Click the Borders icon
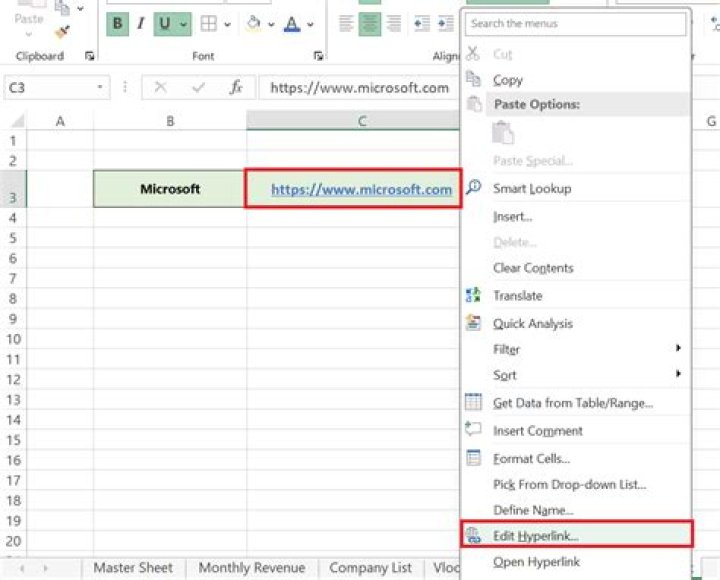 pos(208,23)
